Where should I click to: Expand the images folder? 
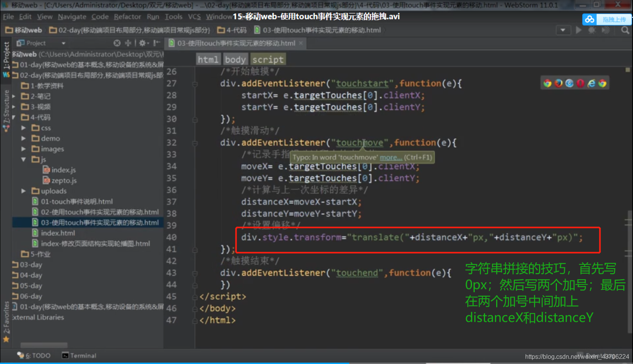[x=24, y=149]
